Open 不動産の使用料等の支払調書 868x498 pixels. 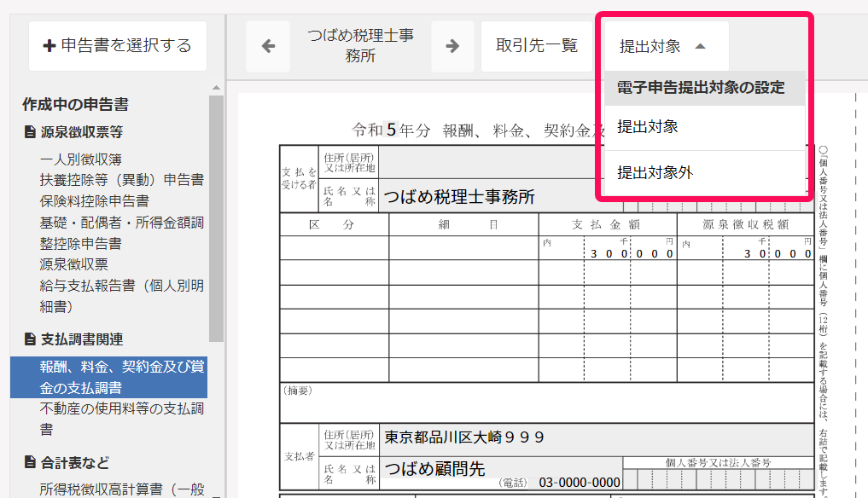coord(122,419)
